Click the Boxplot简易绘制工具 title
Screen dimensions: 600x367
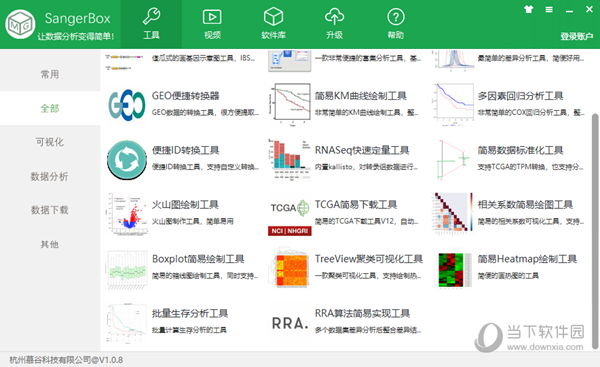pyautogui.click(x=198, y=259)
